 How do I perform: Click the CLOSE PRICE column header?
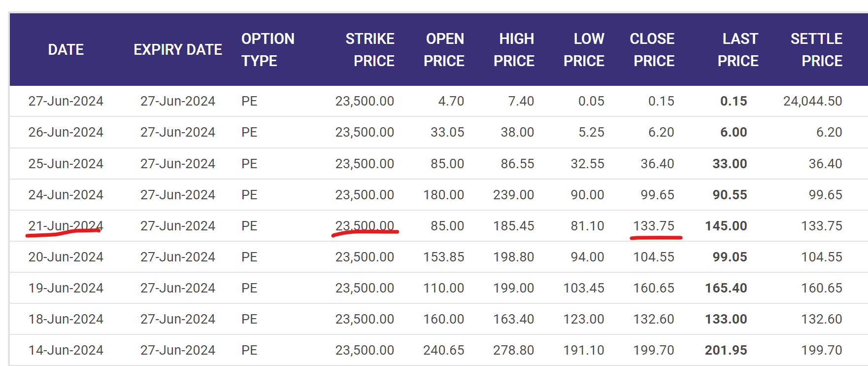click(652, 50)
